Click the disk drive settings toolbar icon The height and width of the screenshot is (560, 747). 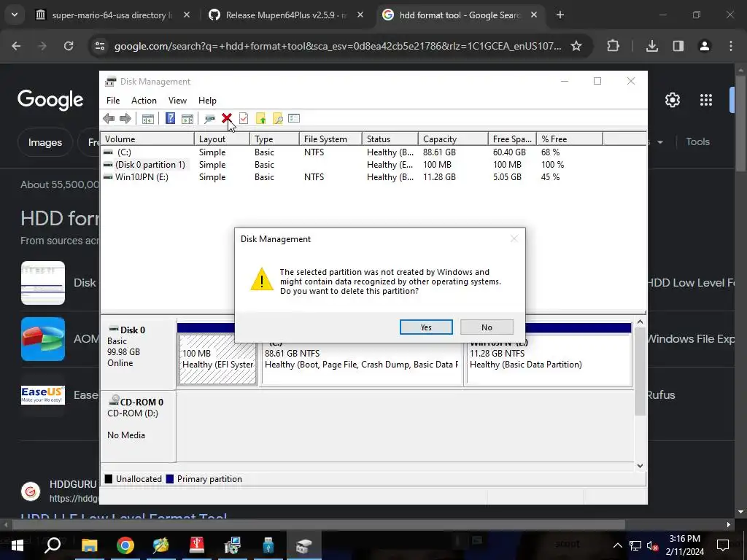[x=209, y=119]
